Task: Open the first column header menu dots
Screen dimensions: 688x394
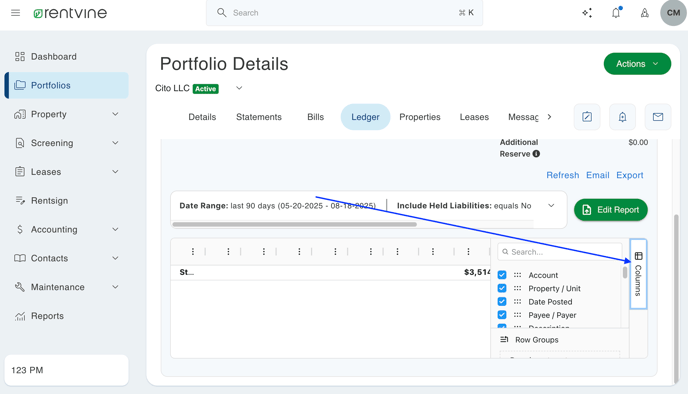Action: [x=193, y=251]
